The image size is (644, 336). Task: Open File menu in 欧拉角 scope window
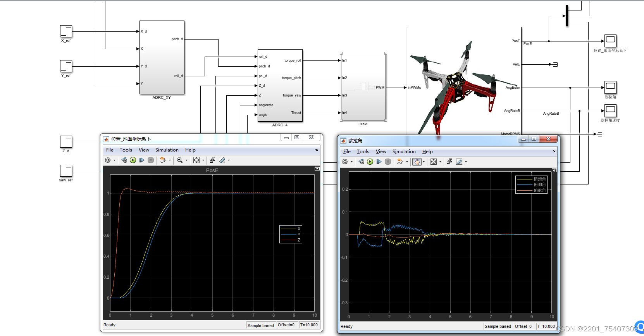pyautogui.click(x=347, y=152)
